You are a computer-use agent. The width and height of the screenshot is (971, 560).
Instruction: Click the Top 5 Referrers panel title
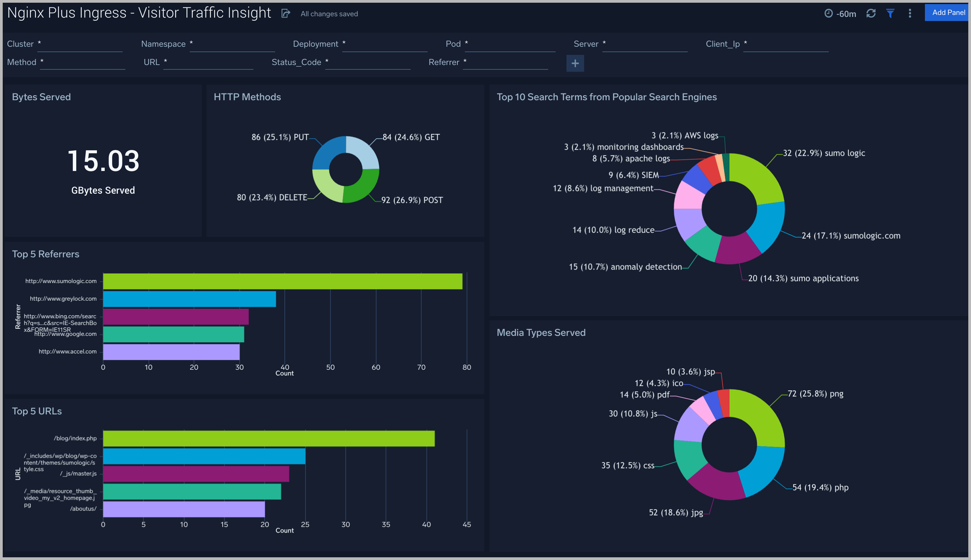coord(45,254)
